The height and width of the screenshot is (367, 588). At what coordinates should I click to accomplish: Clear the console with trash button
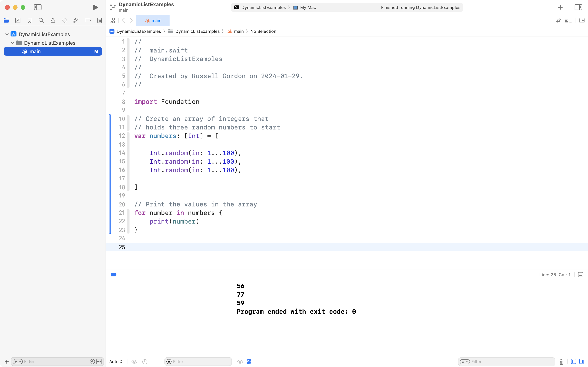561,361
